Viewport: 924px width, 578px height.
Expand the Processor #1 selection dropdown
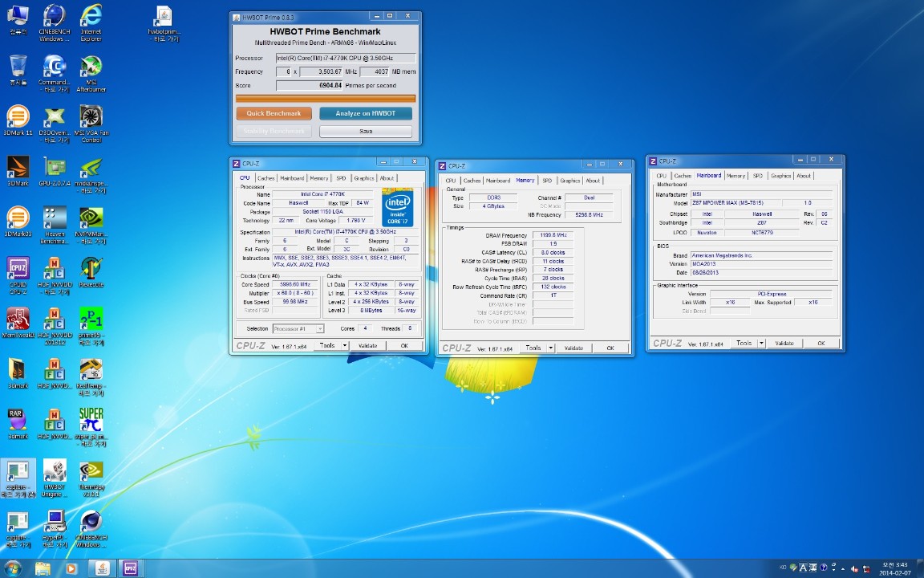click(320, 329)
